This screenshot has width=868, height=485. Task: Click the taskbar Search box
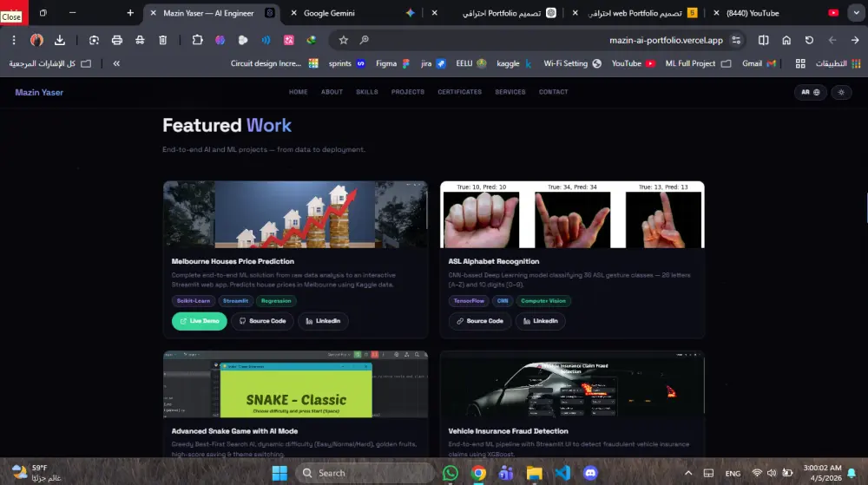click(365, 473)
